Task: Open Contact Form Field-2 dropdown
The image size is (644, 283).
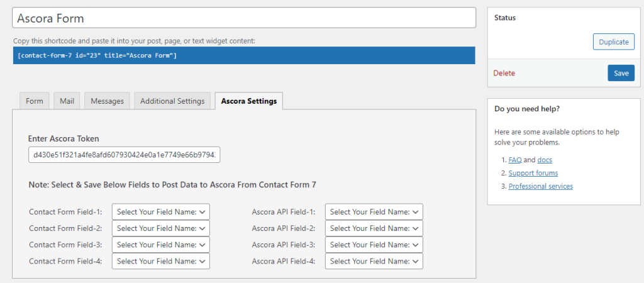Action: 160,228
